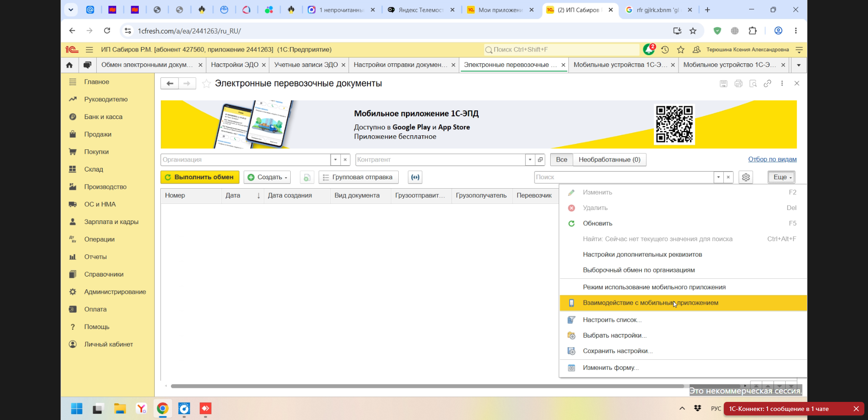Open Покупки section in sidebar
Screen dimensions: 868x420
[x=96, y=152]
